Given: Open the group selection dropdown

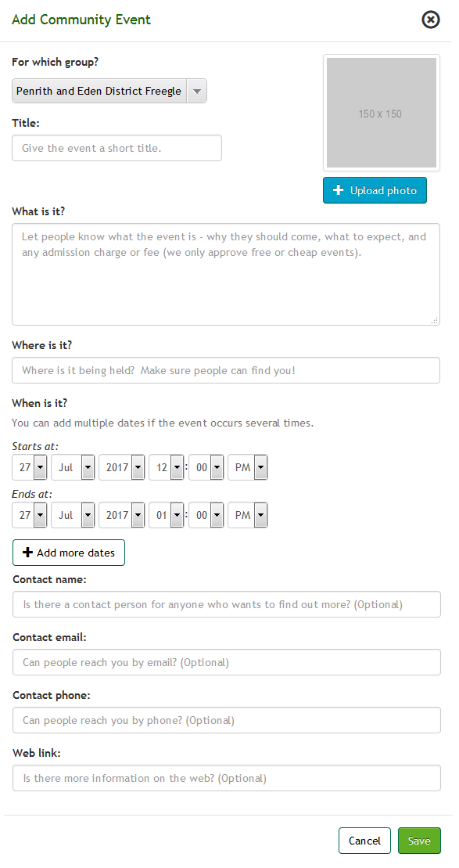Looking at the screenshot, I should pyautogui.click(x=109, y=91).
